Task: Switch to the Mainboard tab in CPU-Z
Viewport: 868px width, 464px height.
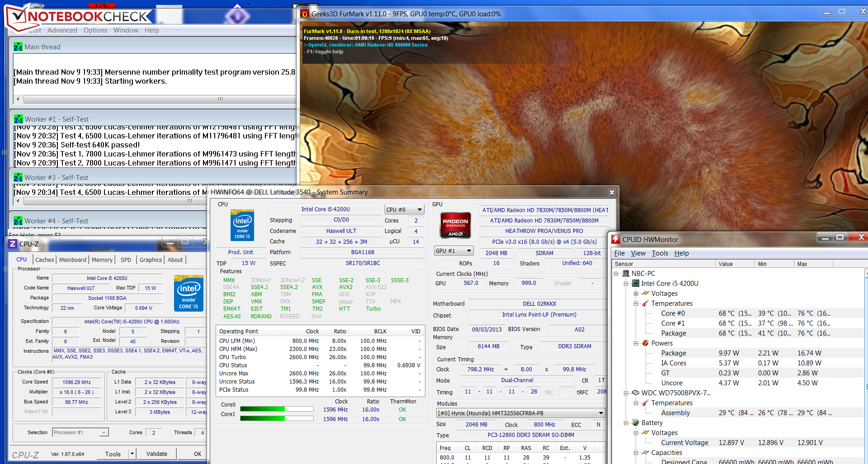Action: point(73,260)
